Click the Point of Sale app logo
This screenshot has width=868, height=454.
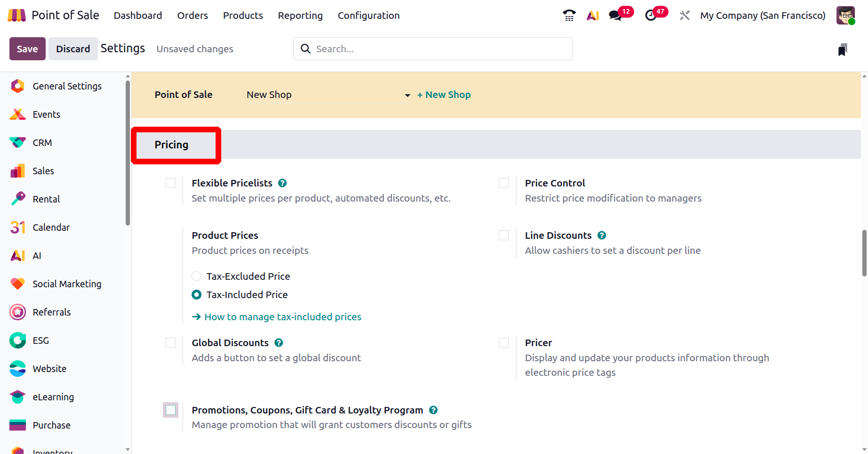tap(17, 16)
